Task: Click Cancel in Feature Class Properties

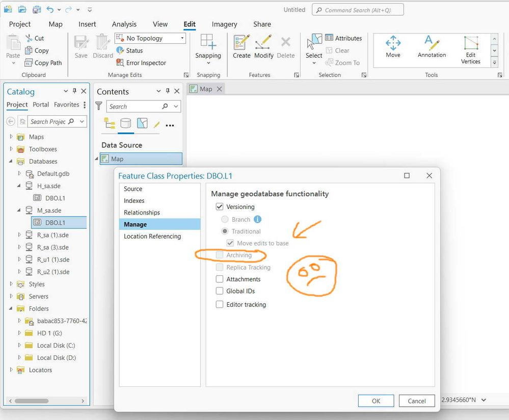Action: point(416,401)
